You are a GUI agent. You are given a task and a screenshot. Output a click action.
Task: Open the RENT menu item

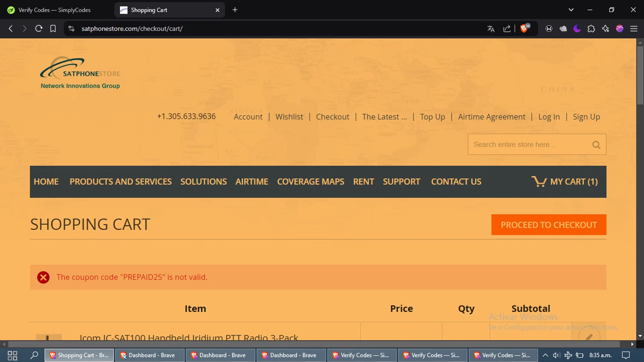coord(364,182)
